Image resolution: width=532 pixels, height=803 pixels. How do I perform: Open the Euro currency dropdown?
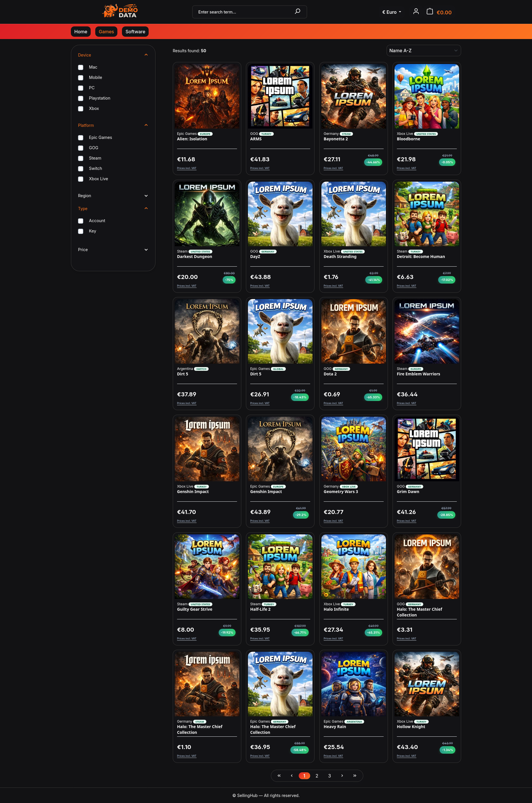coord(391,12)
